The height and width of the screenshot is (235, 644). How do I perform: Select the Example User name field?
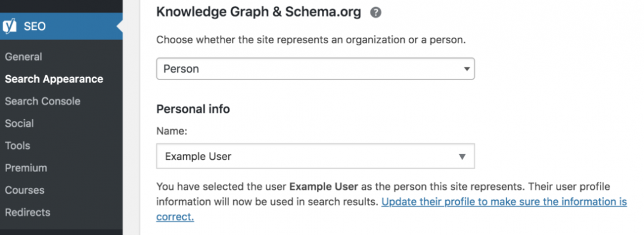[316, 156]
